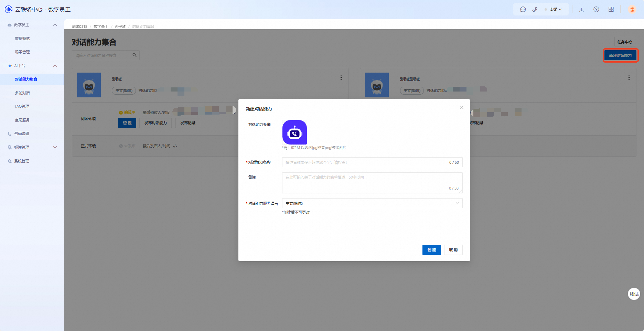
Task: Click the 管理 button on 测试 card
Action: pos(127,123)
